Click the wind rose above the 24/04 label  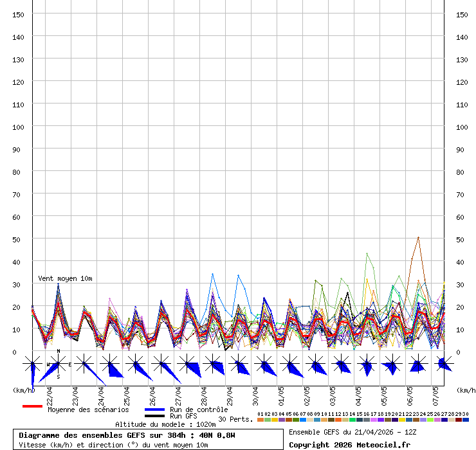click(x=109, y=365)
